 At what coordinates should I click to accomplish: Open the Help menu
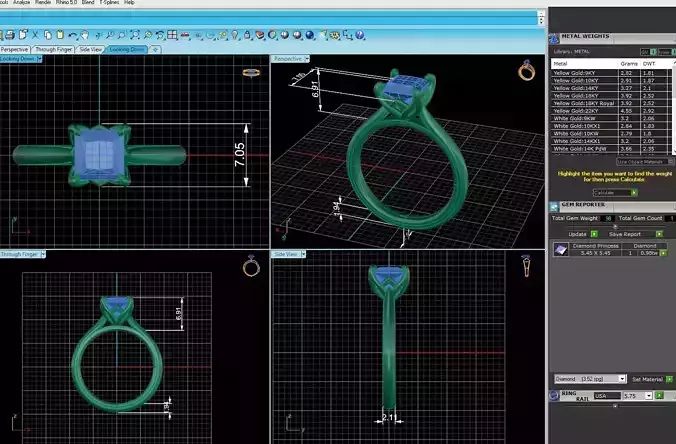(x=129, y=3)
